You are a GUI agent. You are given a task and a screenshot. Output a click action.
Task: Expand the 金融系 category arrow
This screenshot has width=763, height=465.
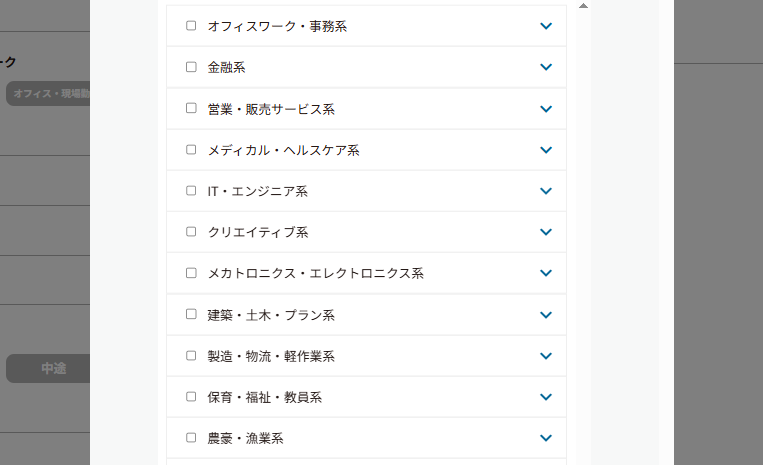(x=546, y=67)
